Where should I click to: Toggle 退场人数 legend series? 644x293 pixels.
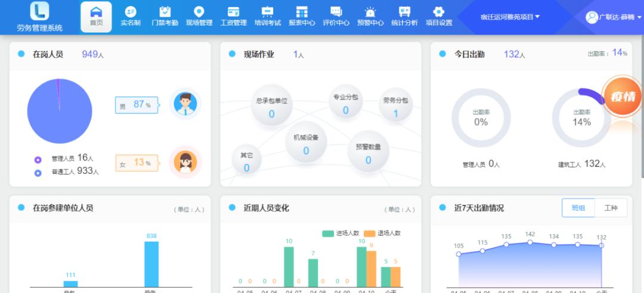[x=382, y=233]
